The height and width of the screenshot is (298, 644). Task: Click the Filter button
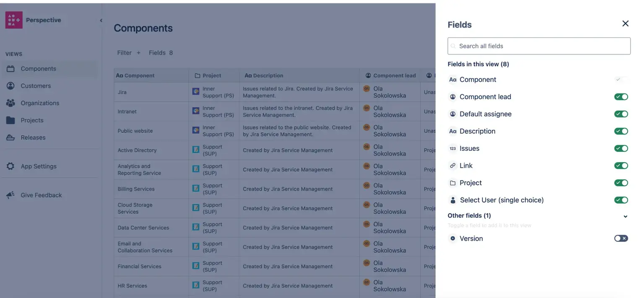click(x=124, y=53)
